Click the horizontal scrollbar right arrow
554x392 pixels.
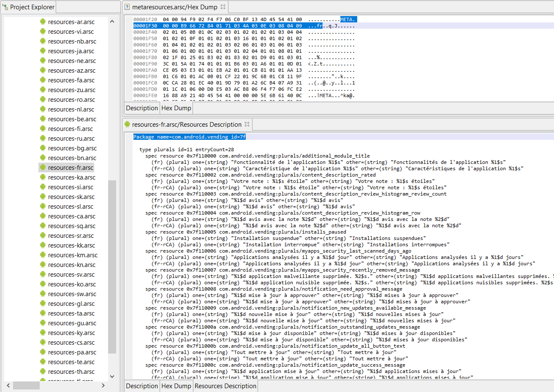[x=103, y=386]
